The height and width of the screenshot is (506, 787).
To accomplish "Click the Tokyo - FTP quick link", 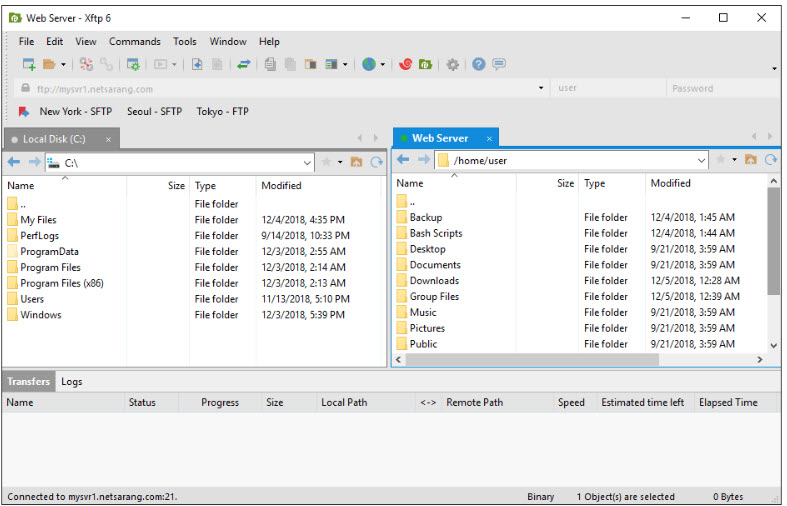I will [x=222, y=112].
